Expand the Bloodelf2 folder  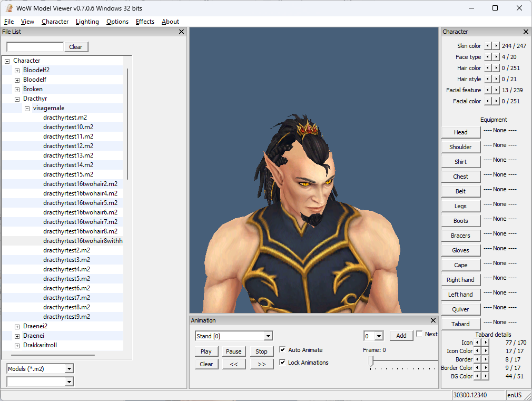point(17,71)
